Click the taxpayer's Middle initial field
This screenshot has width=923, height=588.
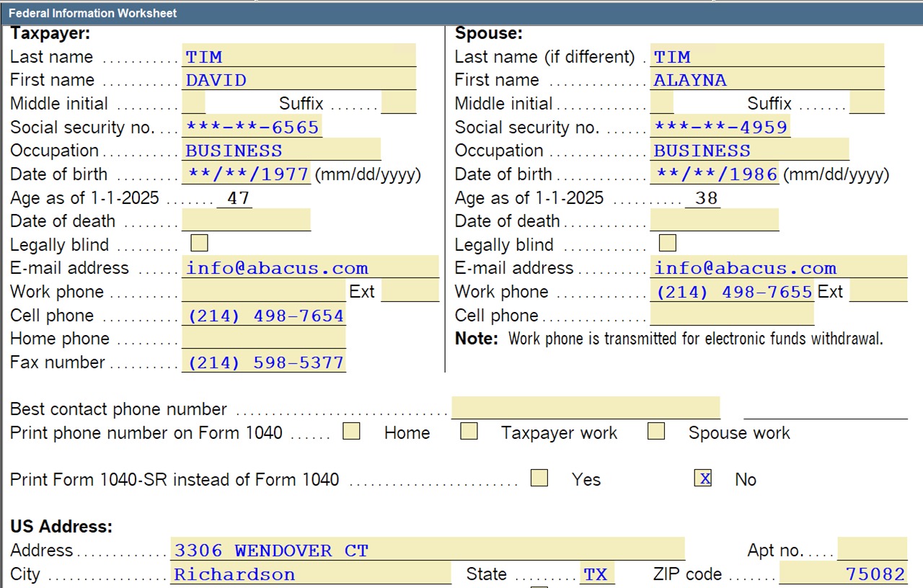point(193,103)
